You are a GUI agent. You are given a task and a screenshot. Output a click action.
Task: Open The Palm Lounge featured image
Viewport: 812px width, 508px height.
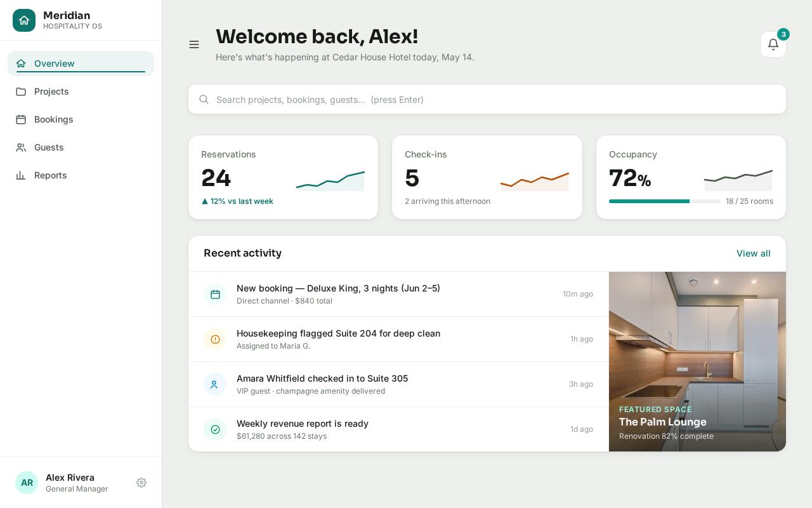coord(697,362)
